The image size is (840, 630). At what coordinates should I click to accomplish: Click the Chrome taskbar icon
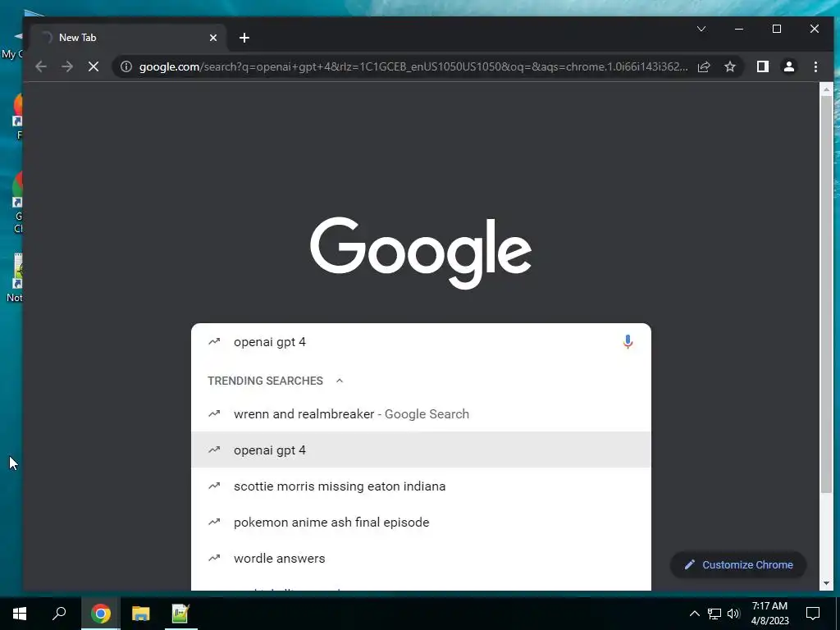point(100,614)
